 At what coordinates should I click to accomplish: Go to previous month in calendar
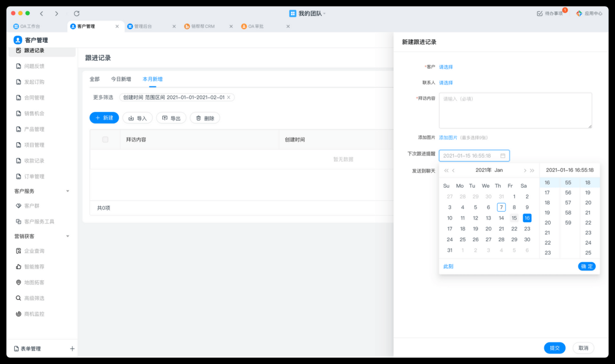pos(453,171)
